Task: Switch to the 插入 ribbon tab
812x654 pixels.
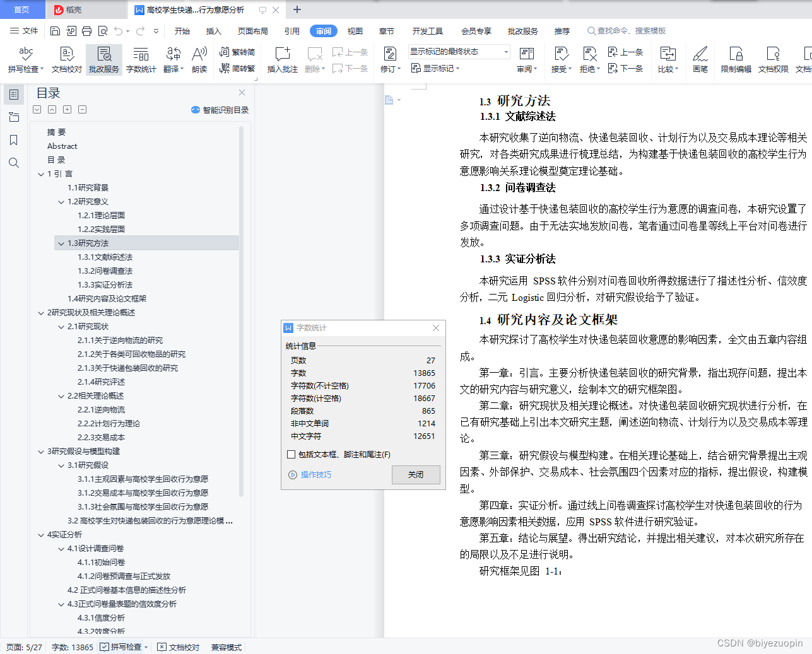Action: point(214,31)
